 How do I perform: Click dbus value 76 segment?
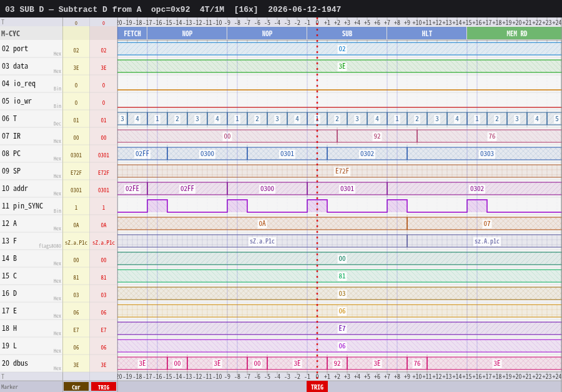[417, 363]
